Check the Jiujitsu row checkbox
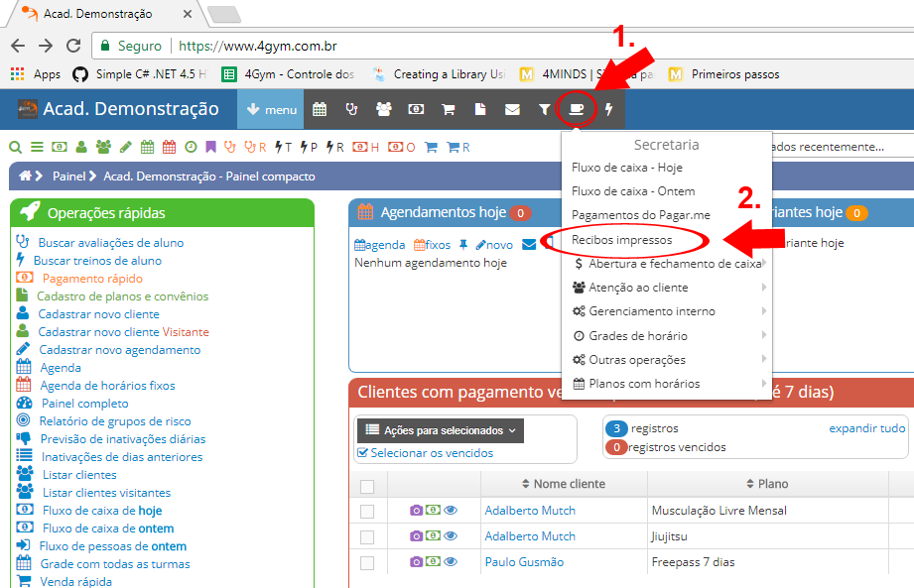This screenshot has width=914, height=588. point(367,536)
